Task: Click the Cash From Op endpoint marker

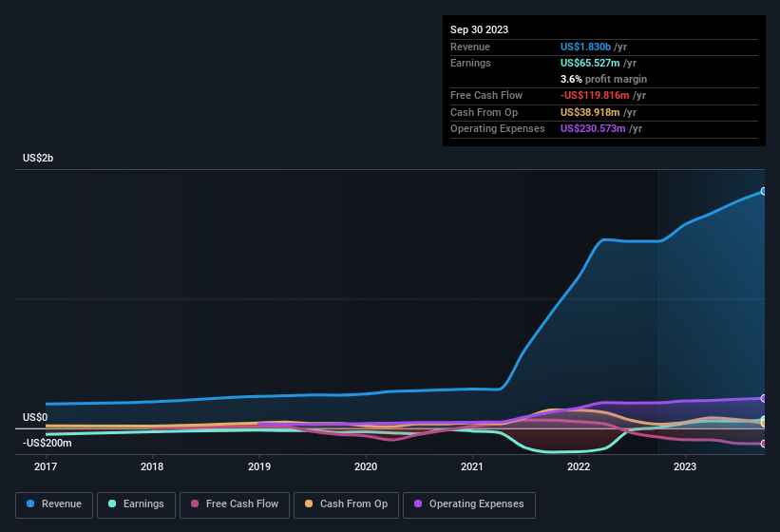Action: [x=764, y=423]
